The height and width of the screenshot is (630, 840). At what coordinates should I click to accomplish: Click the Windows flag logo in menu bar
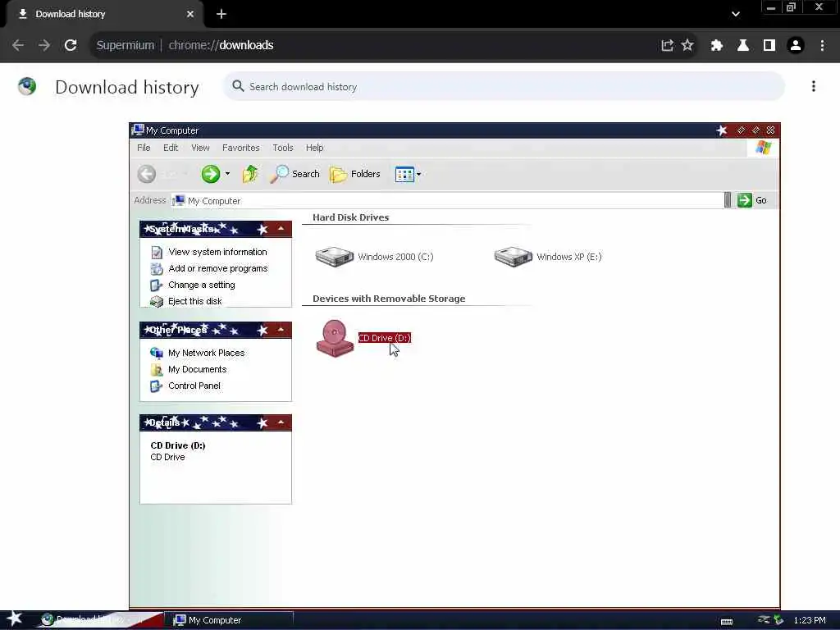point(764,148)
